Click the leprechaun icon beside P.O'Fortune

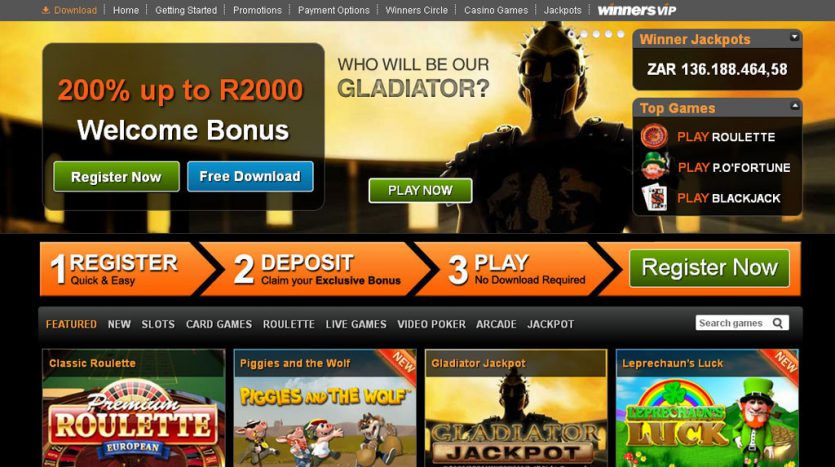(654, 166)
